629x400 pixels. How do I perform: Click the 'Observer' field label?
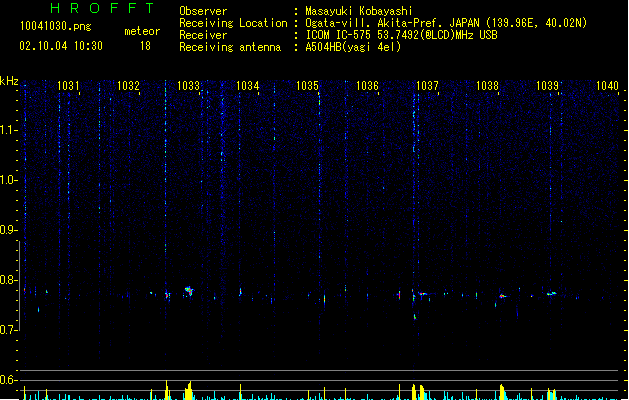pyautogui.click(x=203, y=11)
